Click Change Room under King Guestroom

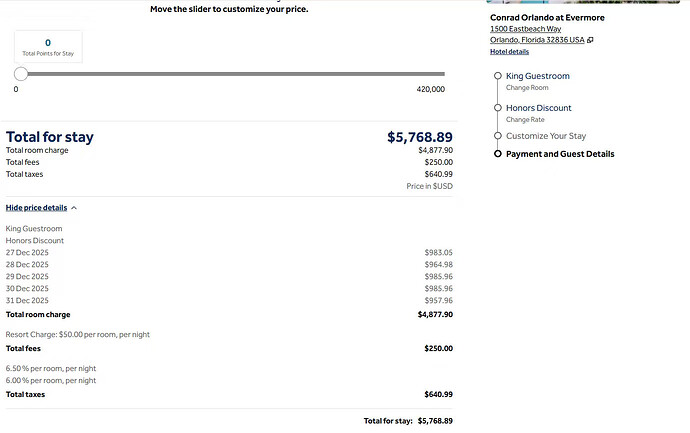527,88
